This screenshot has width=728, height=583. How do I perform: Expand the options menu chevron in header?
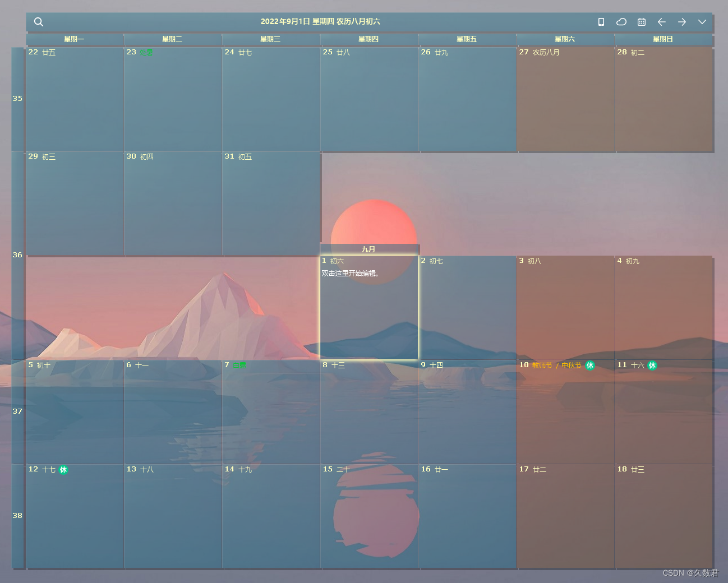(x=702, y=22)
